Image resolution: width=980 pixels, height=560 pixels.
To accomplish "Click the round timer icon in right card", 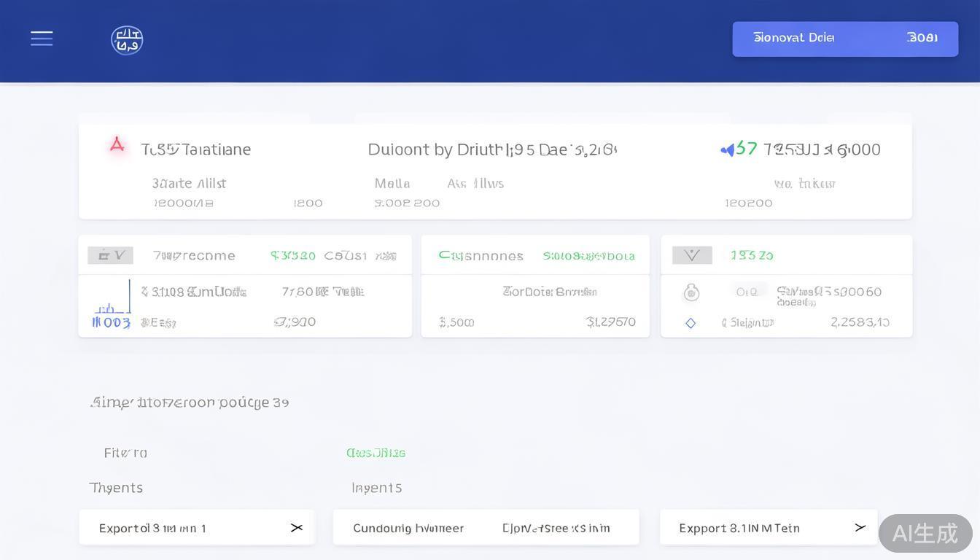I will [691, 292].
